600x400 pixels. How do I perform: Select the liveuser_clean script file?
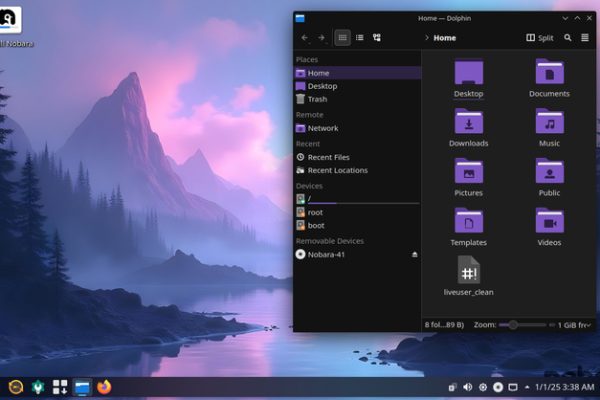pyautogui.click(x=469, y=276)
